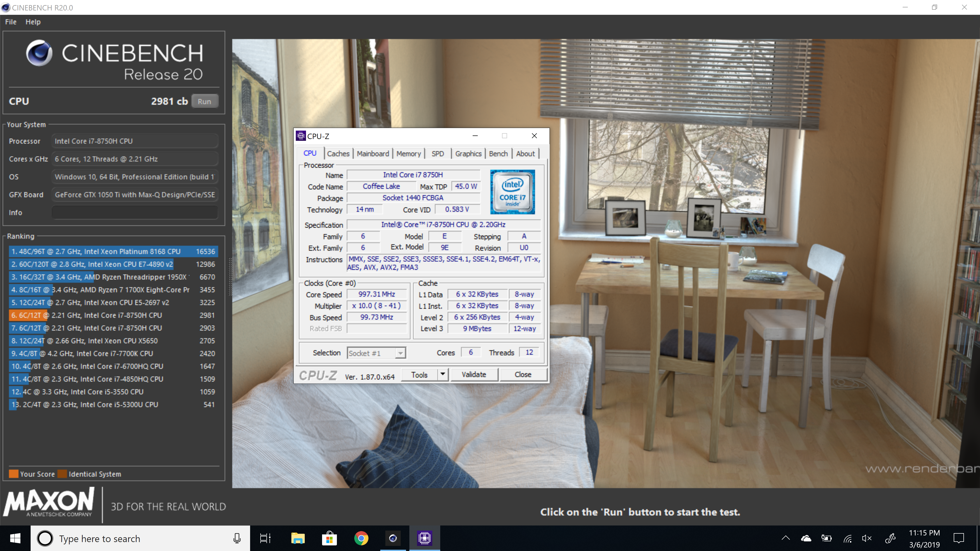Switch to the Memory tab in CPU-Z
Image resolution: width=980 pixels, height=551 pixels.
[409, 154]
